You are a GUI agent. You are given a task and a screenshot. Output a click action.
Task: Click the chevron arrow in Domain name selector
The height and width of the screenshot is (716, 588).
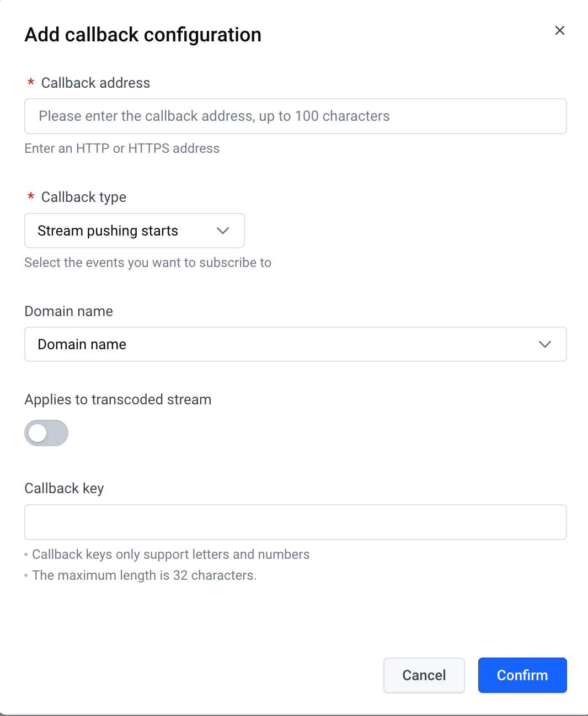[x=544, y=344]
